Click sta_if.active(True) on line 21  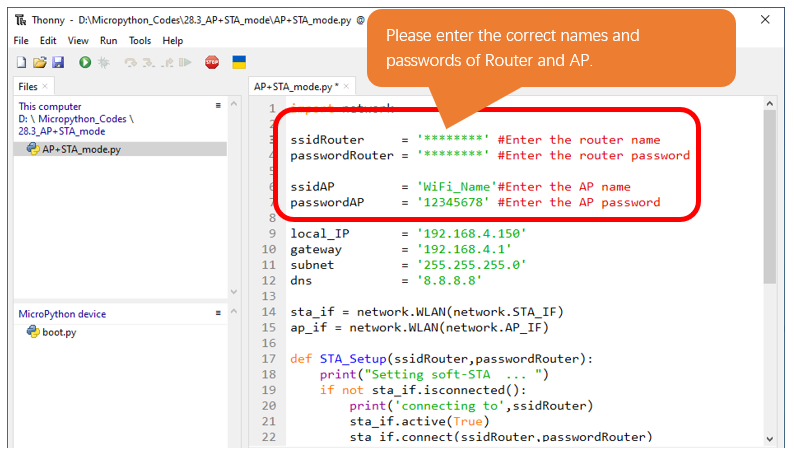(419, 422)
